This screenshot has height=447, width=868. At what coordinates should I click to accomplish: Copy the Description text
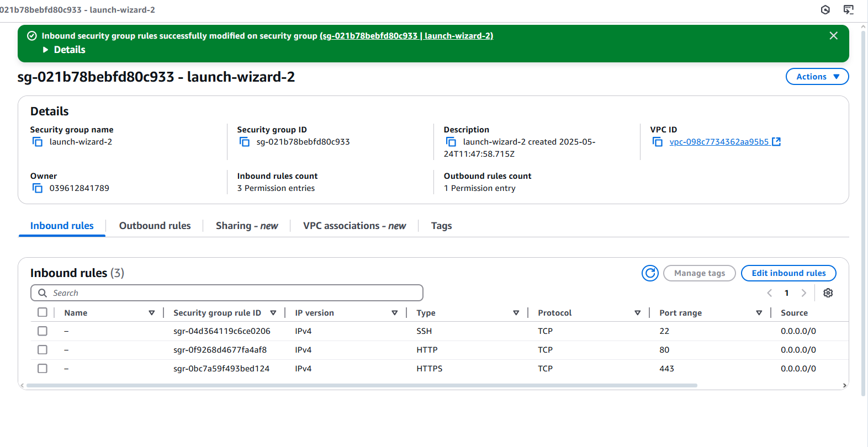[451, 142]
